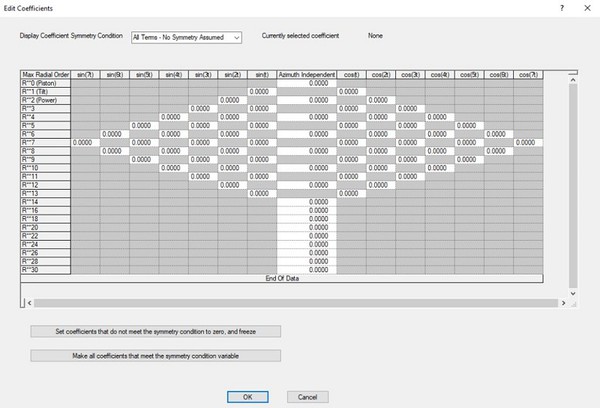Select the R**2 (Power) row header

45,100
